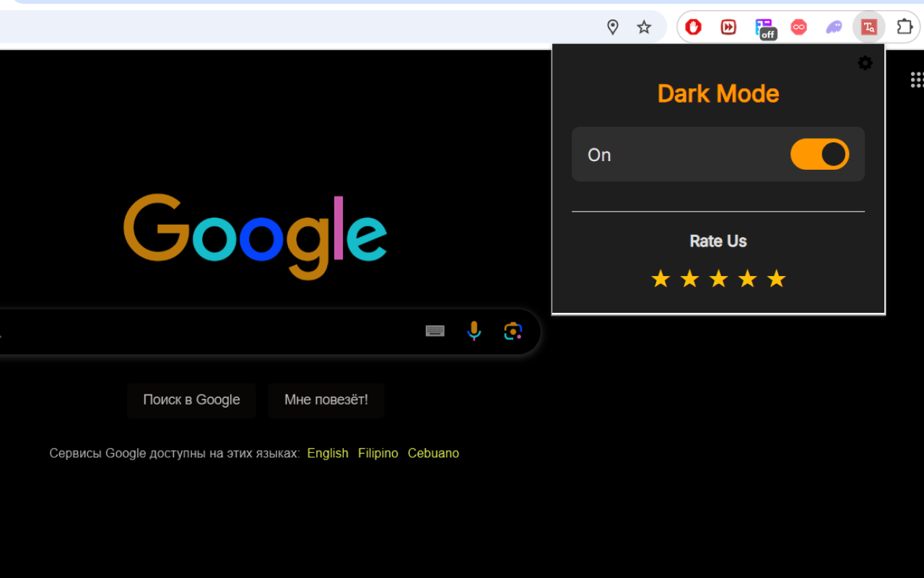The width and height of the screenshot is (924, 578).
Task: Click the Rate Us label
Action: tap(718, 241)
